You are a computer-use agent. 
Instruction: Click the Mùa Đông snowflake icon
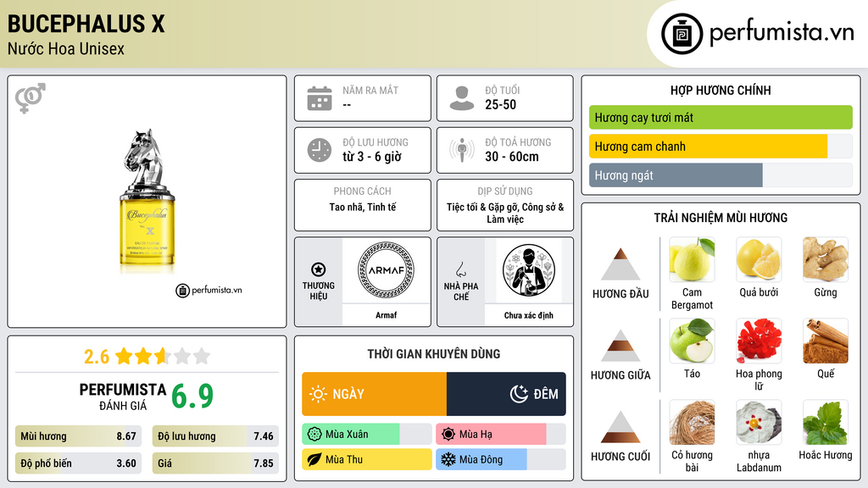click(x=448, y=459)
